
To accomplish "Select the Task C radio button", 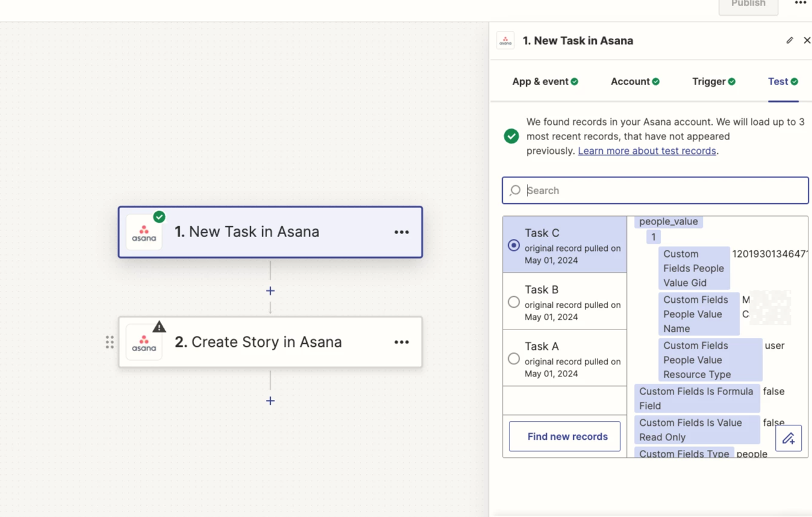I will coord(514,246).
